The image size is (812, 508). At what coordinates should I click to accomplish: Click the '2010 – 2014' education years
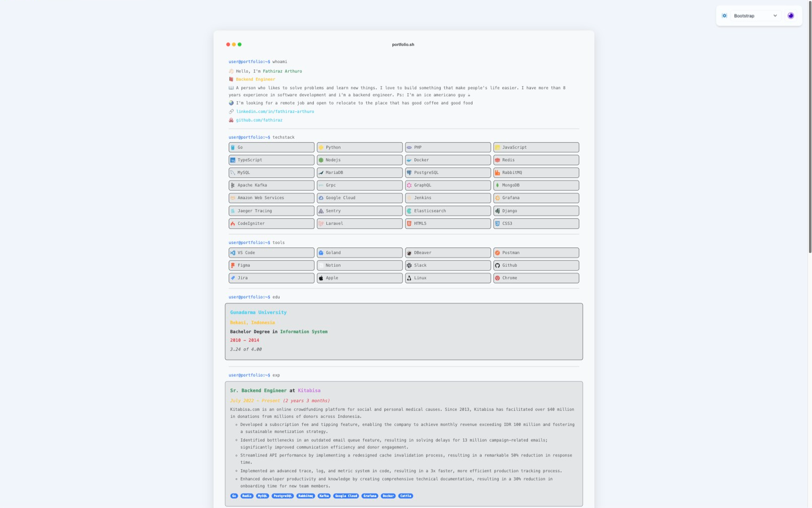(245, 340)
